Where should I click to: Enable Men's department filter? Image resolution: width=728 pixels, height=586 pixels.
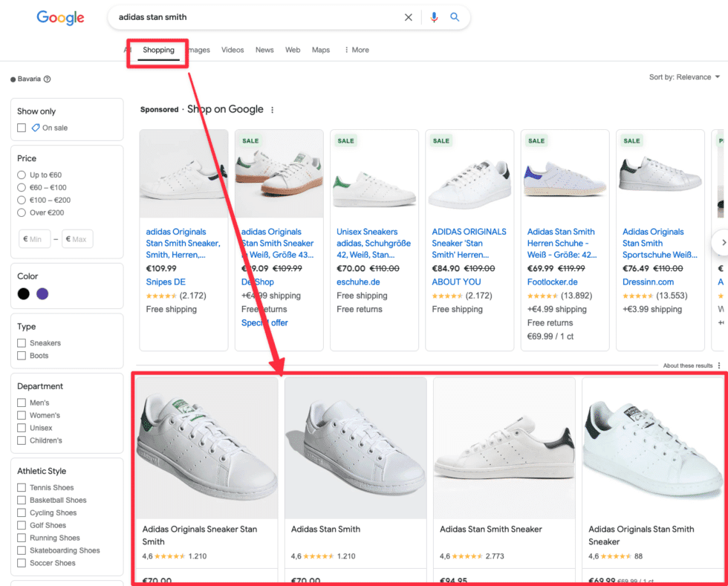22,403
